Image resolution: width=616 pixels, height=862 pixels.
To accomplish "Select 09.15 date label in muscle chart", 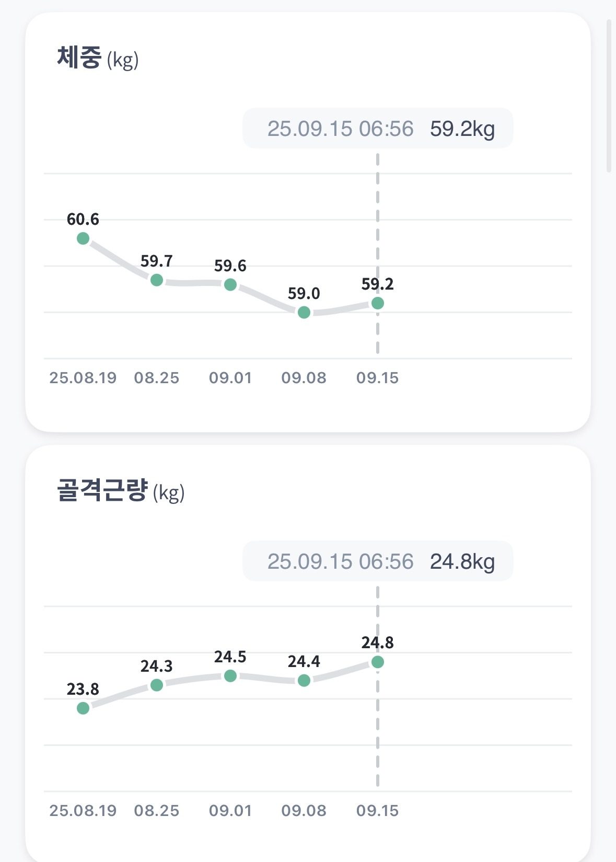I will (378, 811).
